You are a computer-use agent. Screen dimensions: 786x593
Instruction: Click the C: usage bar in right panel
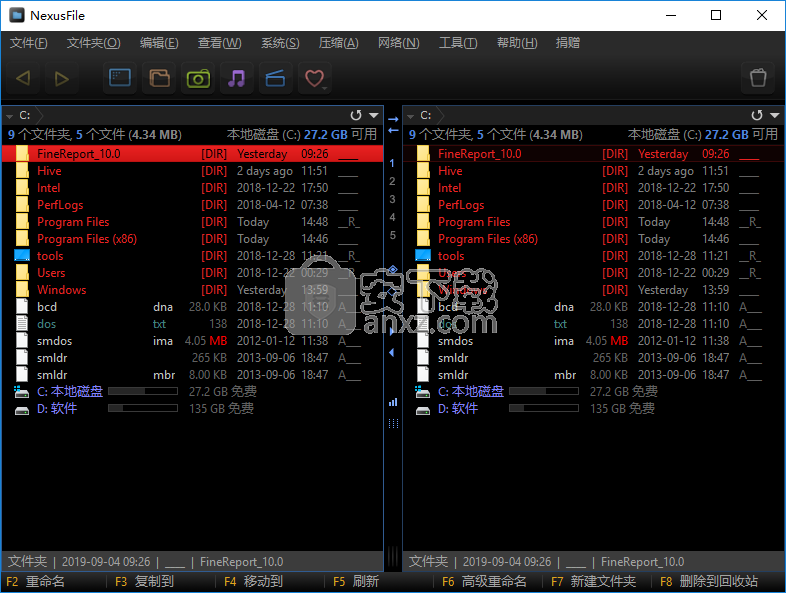(x=544, y=391)
